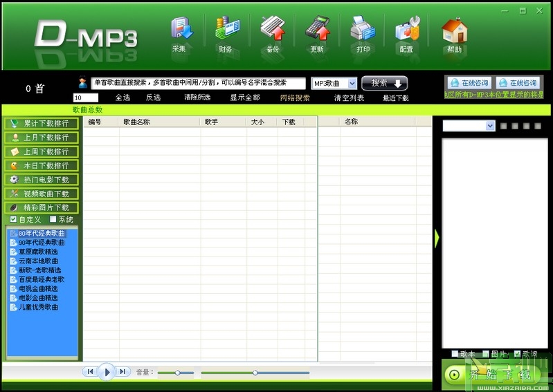Play previous track in player
The height and width of the screenshot is (392, 553).
pyautogui.click(x=90, y=371)
